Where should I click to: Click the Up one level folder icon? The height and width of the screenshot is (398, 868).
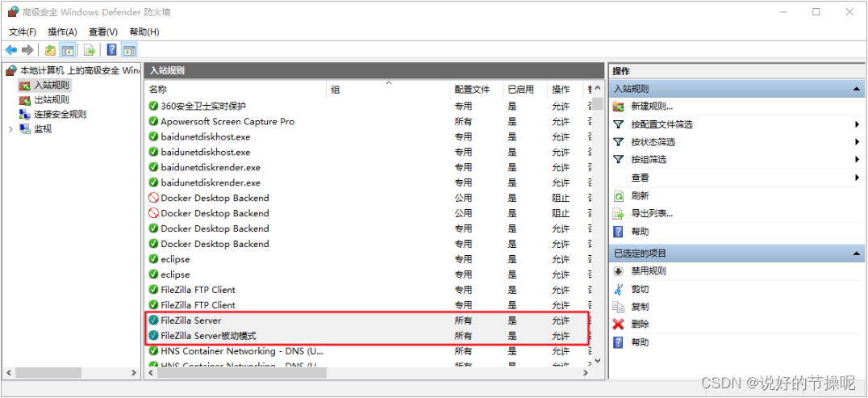[x=50, y=50]
